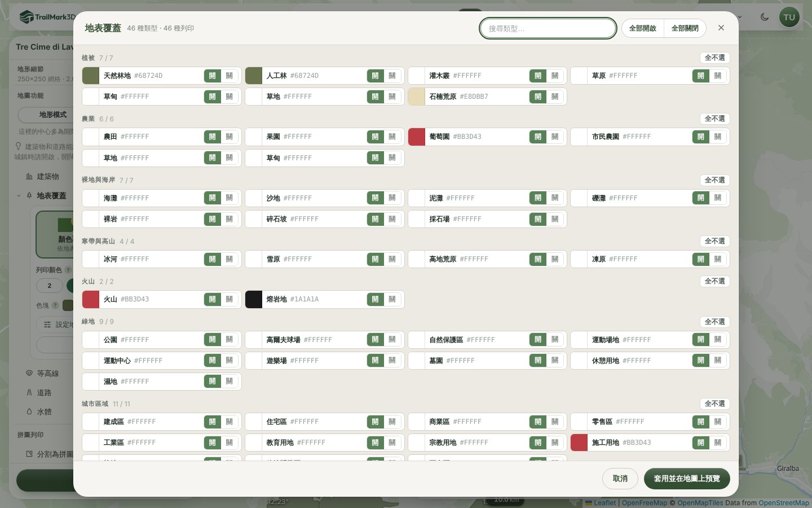This screenshot has width=812, height=508.
Task: Toggle dark mode with the moon icon
Action: 765,17
